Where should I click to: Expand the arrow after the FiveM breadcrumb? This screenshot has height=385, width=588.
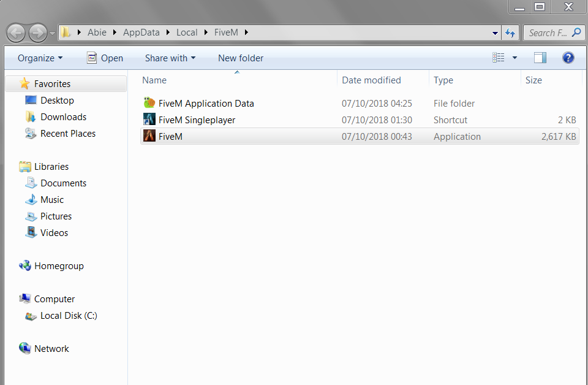246,32
